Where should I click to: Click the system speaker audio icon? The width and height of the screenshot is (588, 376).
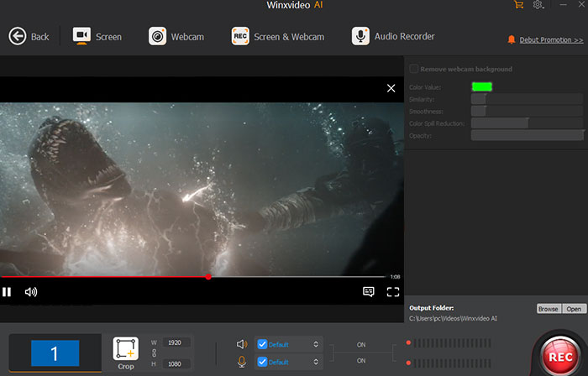(x=242, y=344)
